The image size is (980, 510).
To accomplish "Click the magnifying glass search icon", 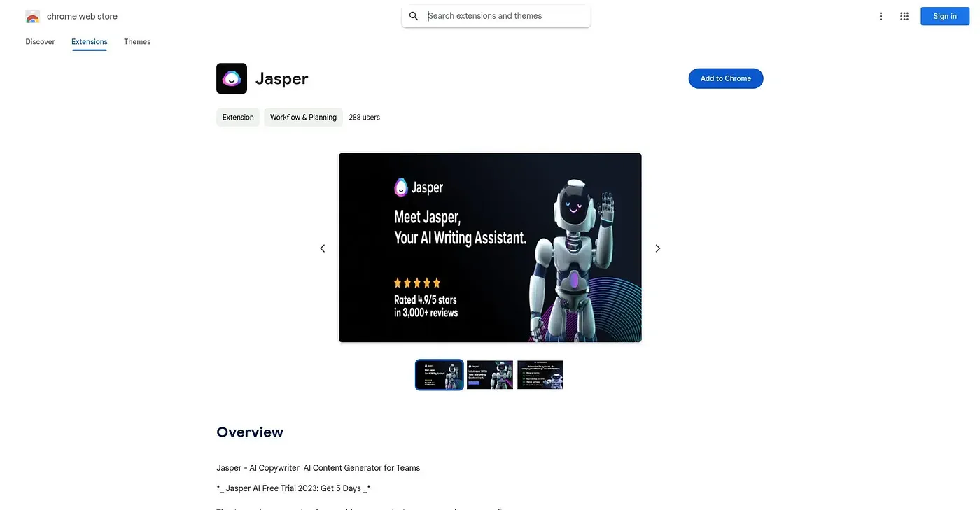I will [414, 16].
